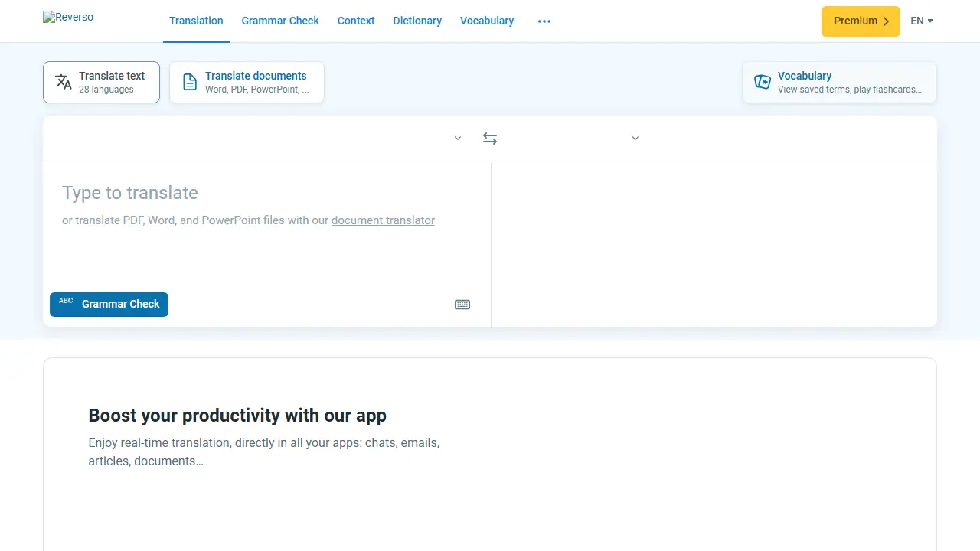This screenshot has width=980, height=551.
Task: Click the Reverso logo
Action: pyautogui.click(x=68, y=17)
